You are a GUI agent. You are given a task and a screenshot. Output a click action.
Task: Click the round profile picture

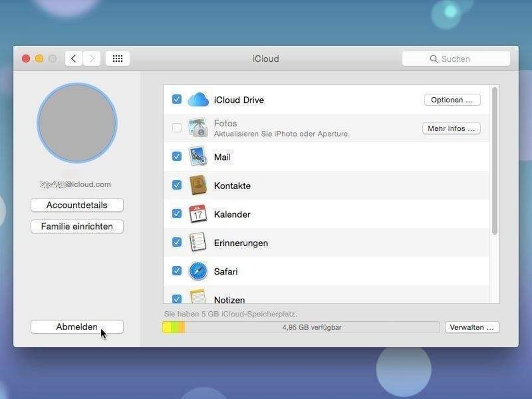pyautogui.click(x=77, y=123)
